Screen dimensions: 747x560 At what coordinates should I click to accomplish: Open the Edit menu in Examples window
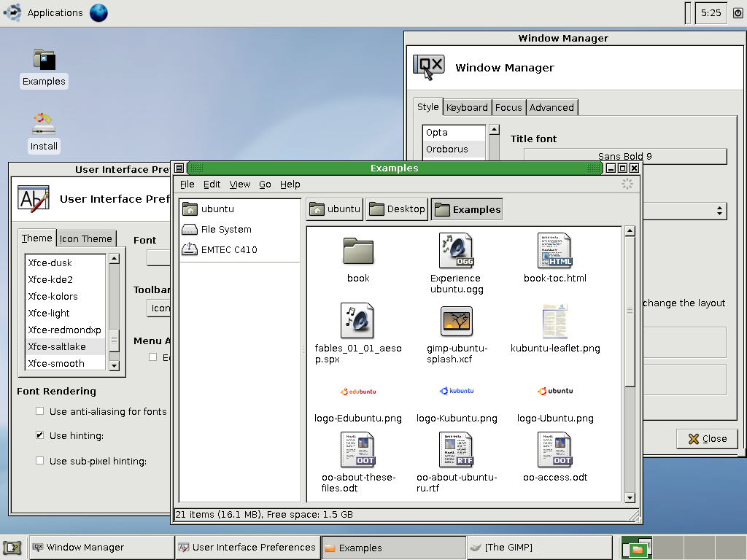click(212, 184)
